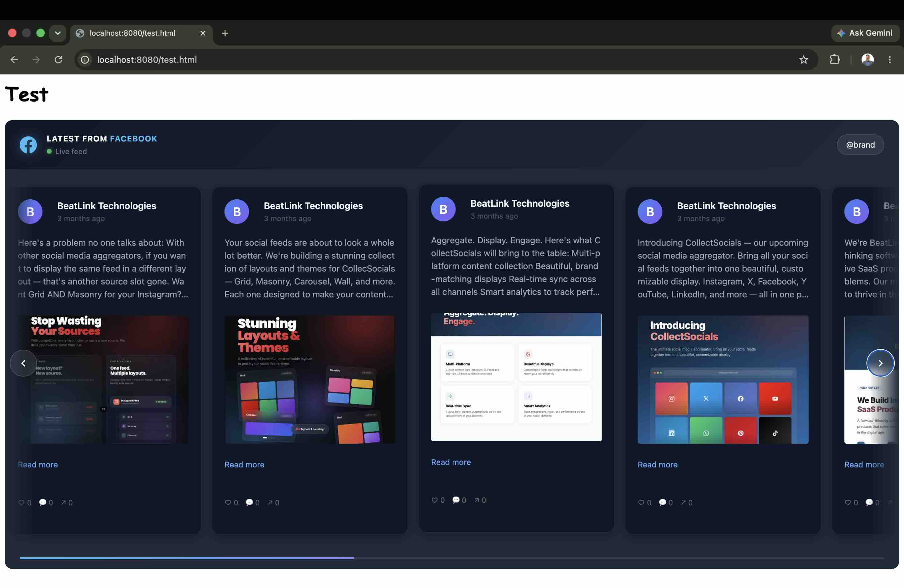Go back with the browser back arrow
Viewport: 904px width, 588px height.
(14, 60)
